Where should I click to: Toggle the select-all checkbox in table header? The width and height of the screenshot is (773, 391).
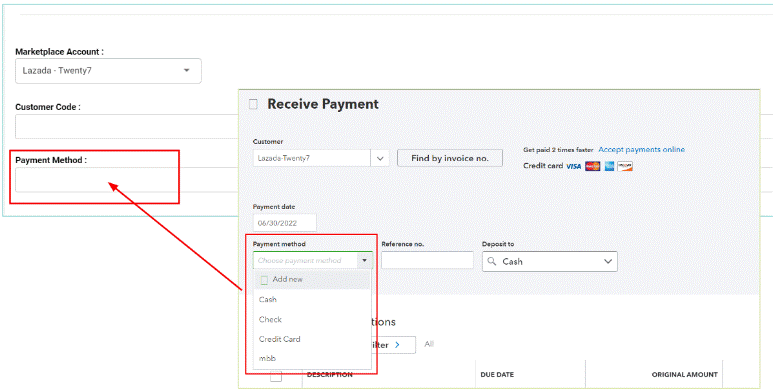point(276,376)
